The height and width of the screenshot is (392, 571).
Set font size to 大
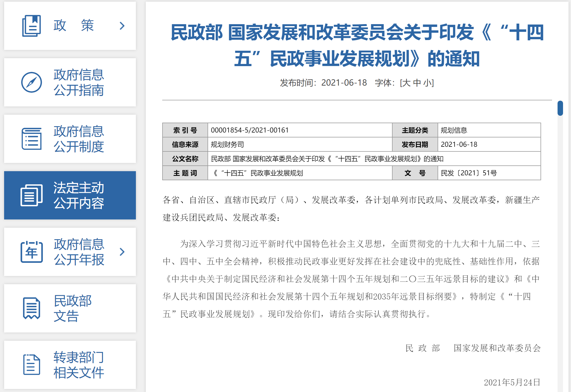coord(407,83)
